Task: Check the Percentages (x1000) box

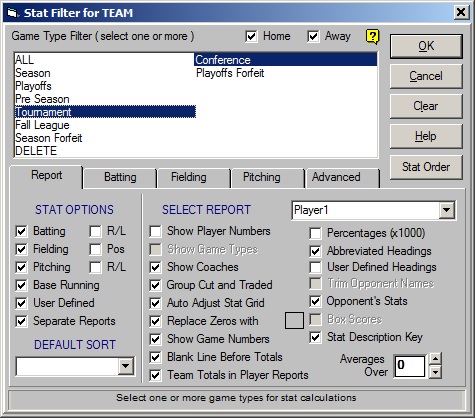Action: click(315, 233)
